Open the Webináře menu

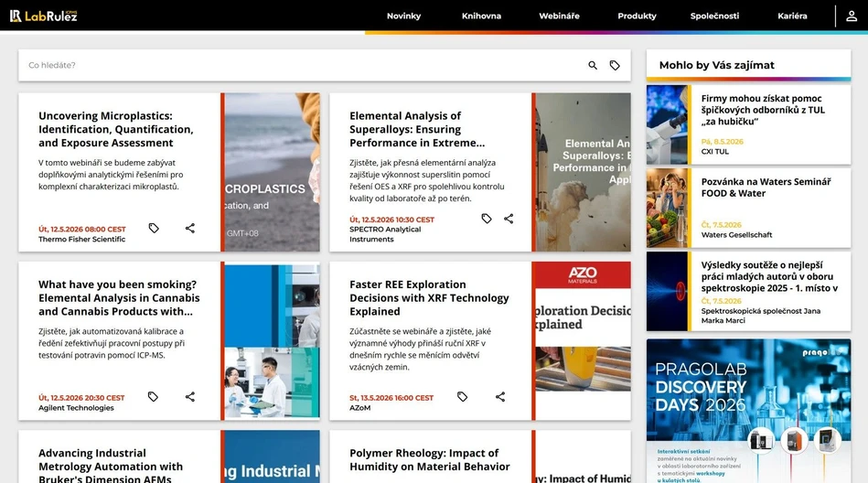tap(559, 16)
